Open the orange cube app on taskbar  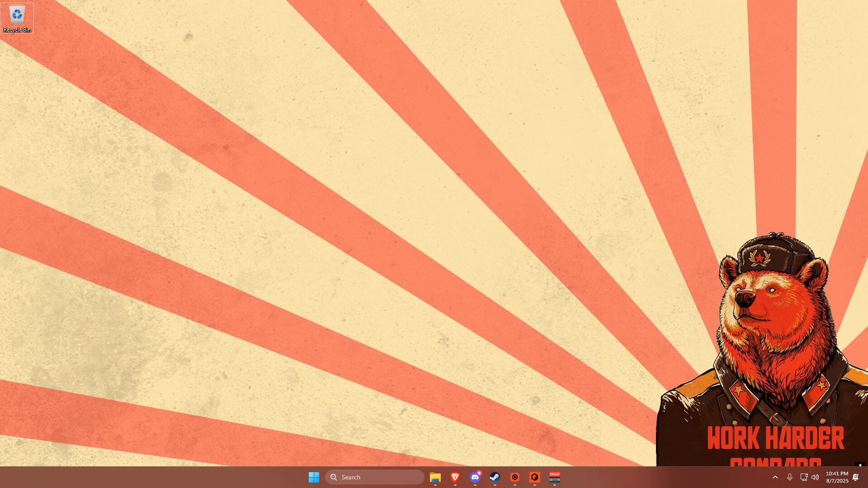535,477
